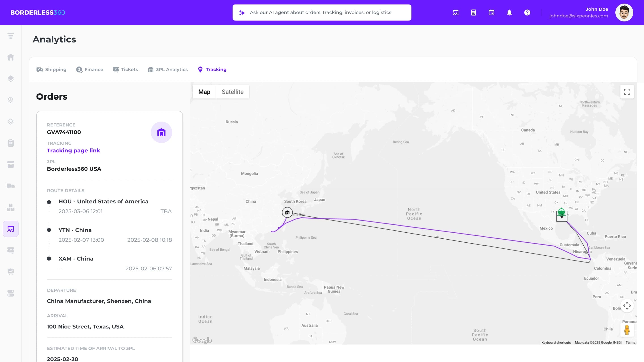Click the TBA value in HOU row
This screenshot has height=362, width=644.
166,211
